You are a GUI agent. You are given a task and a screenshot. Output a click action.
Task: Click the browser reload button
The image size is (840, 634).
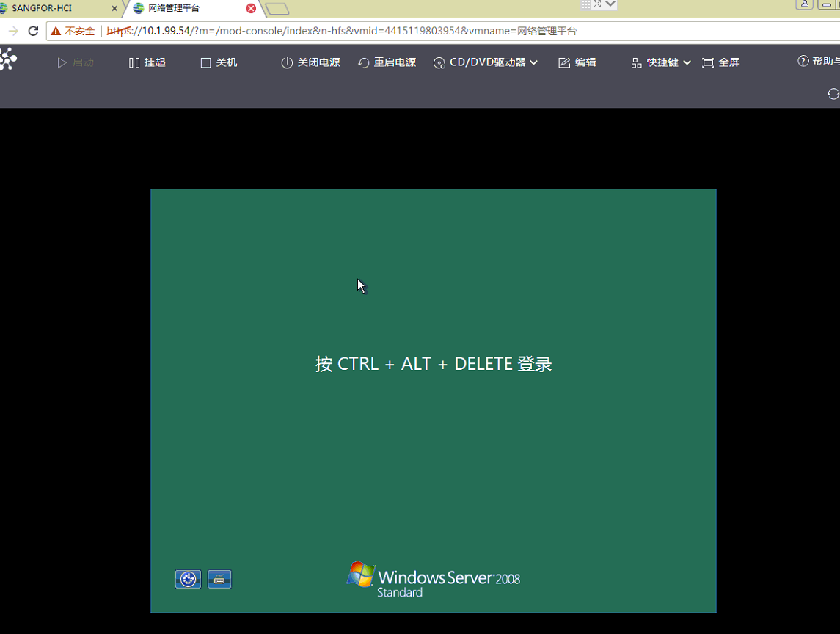click(x=33, y=31)
